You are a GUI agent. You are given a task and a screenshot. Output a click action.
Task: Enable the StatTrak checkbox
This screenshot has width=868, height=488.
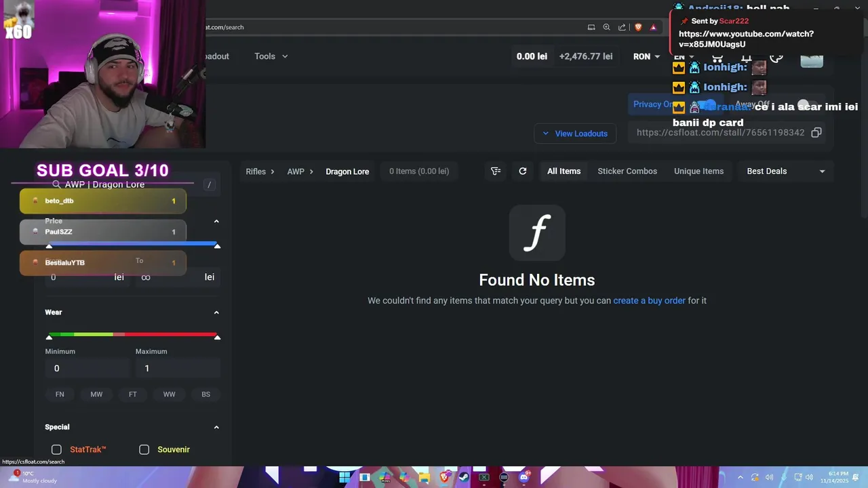[x=56, y=449]
